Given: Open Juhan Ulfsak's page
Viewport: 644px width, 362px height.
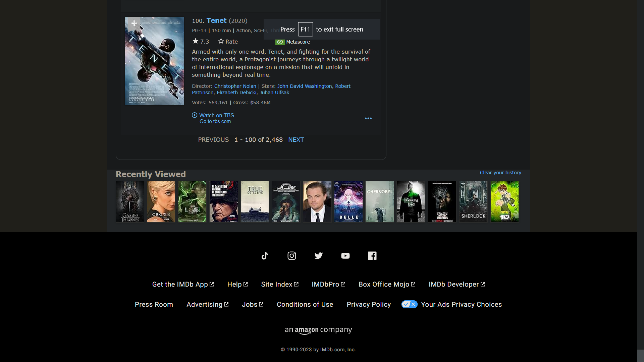Looking at the screenshot, I should tap(274, 93).
